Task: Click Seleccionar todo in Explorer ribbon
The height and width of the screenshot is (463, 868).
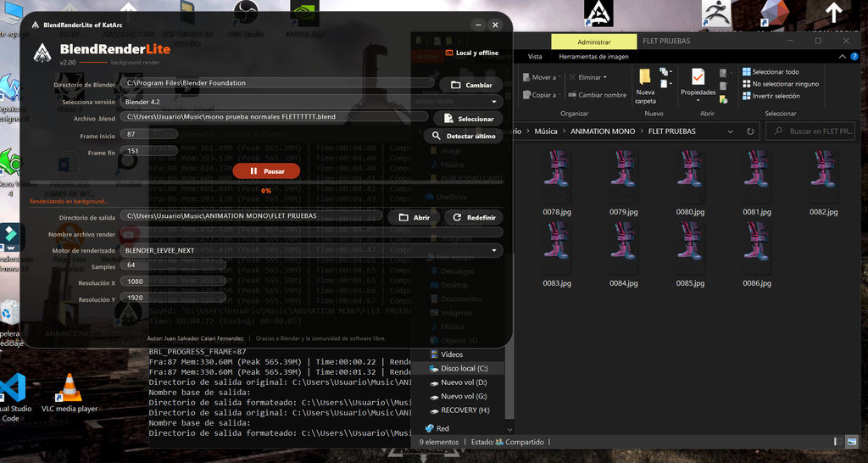Action: click(x=771, y=72)
